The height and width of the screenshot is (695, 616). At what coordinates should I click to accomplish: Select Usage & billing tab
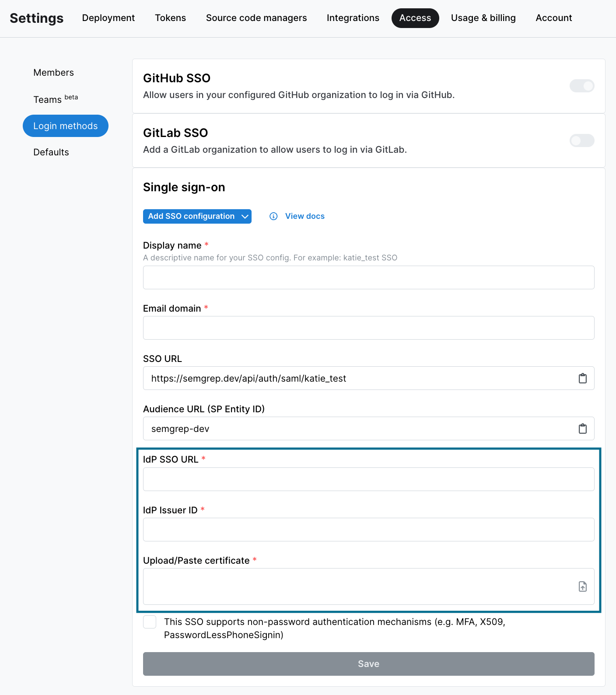click(483, 18)
